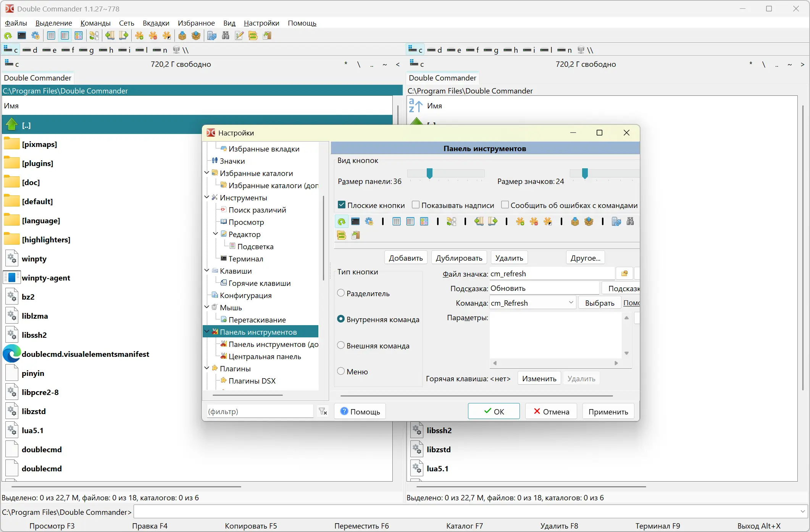Open terminal icon in main toolbar
This screenshot has width=810, height=532.
22,36
